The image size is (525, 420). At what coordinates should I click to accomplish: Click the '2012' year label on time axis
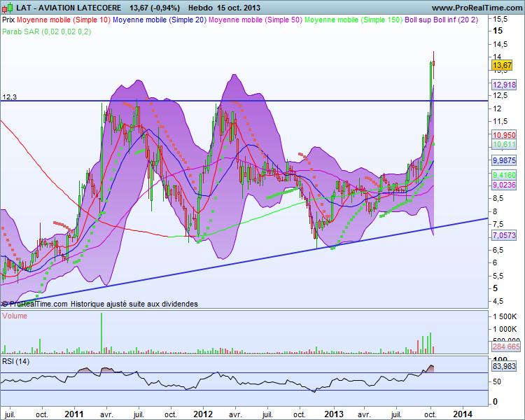[x=203, y=414]
